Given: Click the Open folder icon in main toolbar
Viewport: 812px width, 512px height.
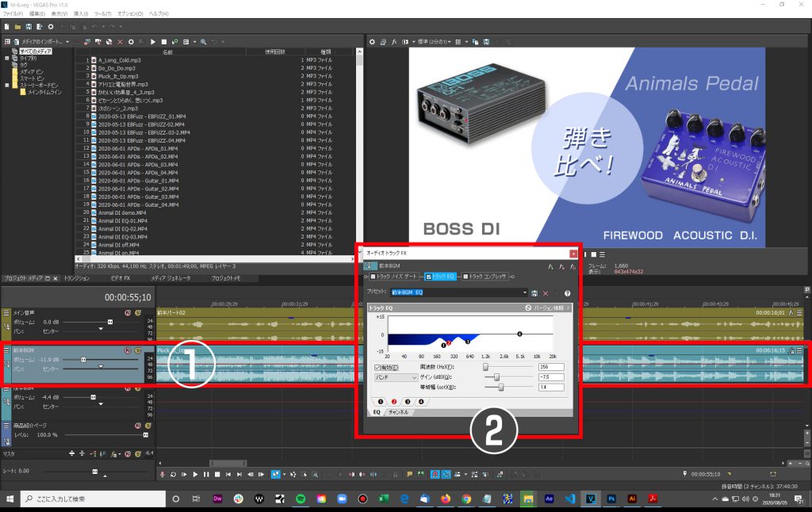Looking at the screenshot, I should [17, 26].
